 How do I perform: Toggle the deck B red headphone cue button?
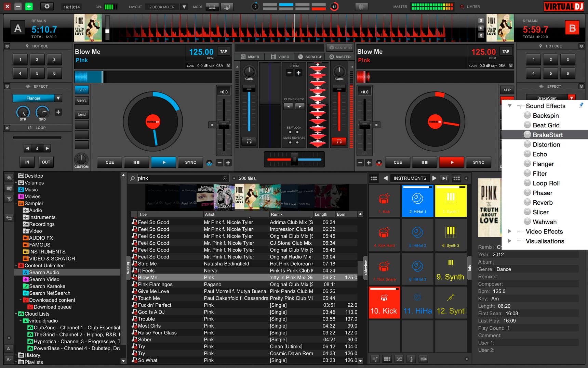[x=339, y=141]
